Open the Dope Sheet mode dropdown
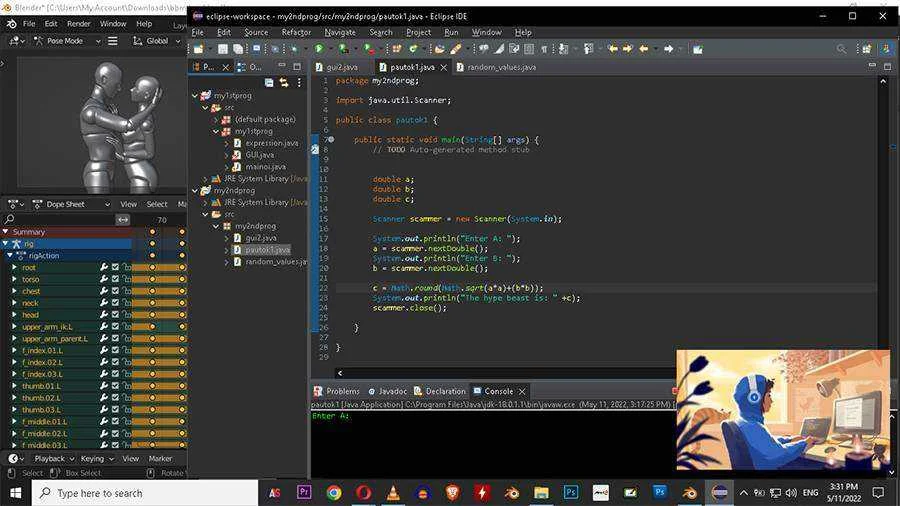The image size is (900, 506). (x=71, y=204)
